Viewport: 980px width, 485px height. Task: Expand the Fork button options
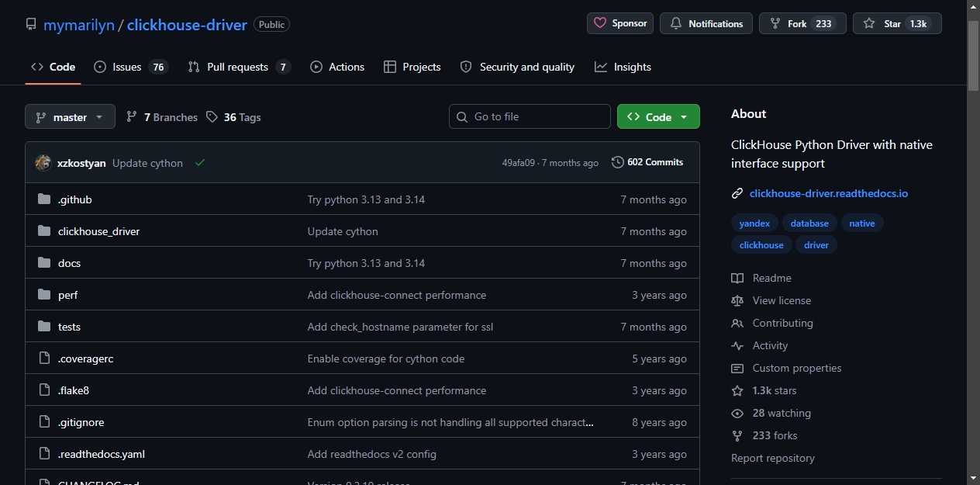[x=802, y=23]
